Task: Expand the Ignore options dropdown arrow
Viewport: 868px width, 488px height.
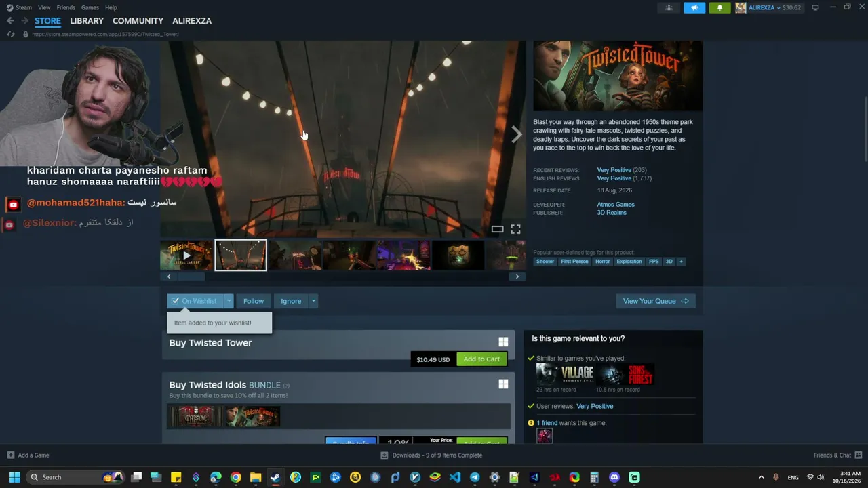Action: click(313, 301)
